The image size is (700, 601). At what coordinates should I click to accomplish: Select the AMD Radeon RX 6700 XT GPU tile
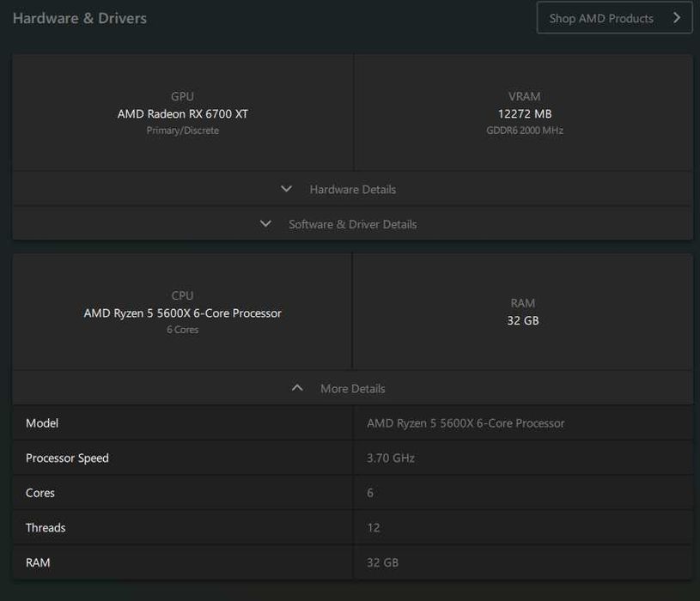pos(183,113)
